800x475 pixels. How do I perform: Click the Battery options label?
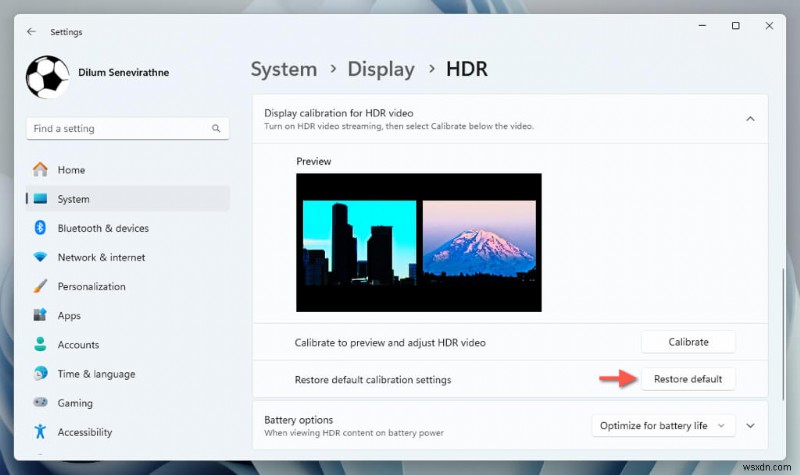pyautogui.click(x=298, y=419)
